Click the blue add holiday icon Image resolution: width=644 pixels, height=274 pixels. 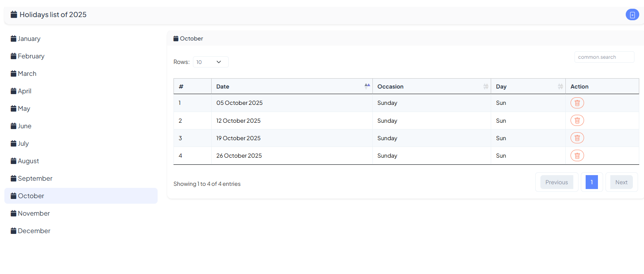point(632,15)
